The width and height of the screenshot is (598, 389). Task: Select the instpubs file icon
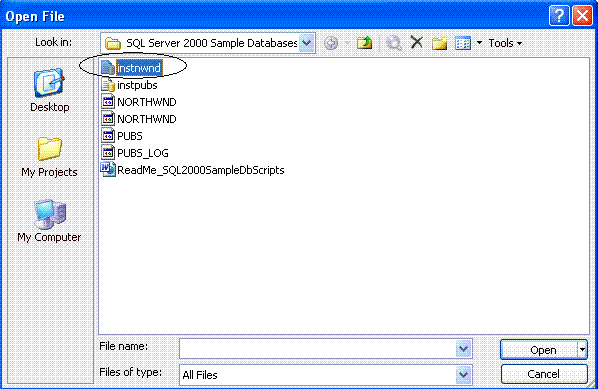tap(108, 85)
